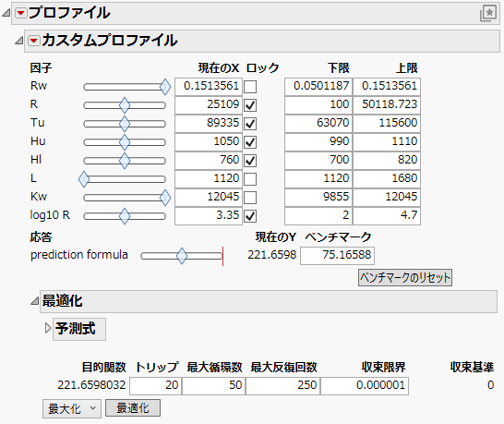Edit the Hu lower limit field 990
This screenshot has height=424, width=504.
tap(318, 142)
